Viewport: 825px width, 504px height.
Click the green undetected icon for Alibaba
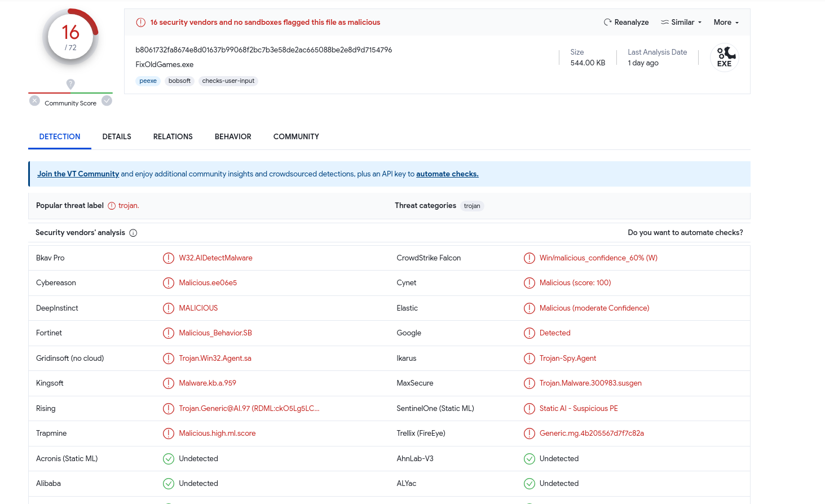click(169, 484)
